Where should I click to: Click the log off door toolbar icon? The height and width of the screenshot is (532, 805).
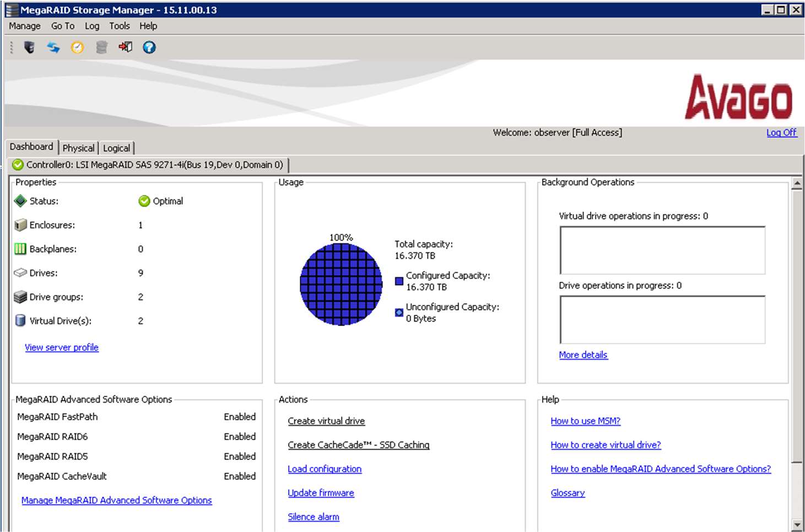click(125, 47)
